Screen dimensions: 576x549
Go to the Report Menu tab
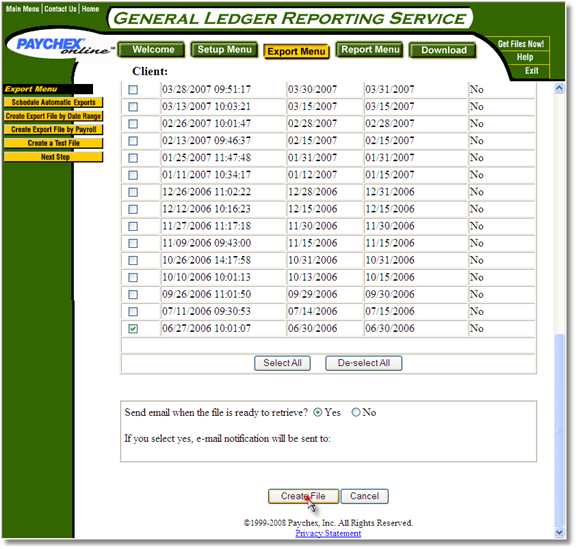(370, 50)
